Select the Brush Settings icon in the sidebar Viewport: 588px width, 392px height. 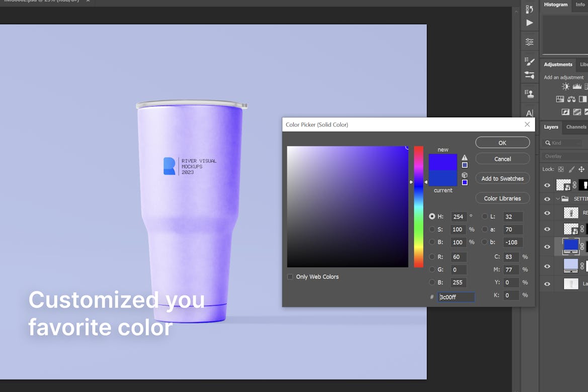pos(529,61)
